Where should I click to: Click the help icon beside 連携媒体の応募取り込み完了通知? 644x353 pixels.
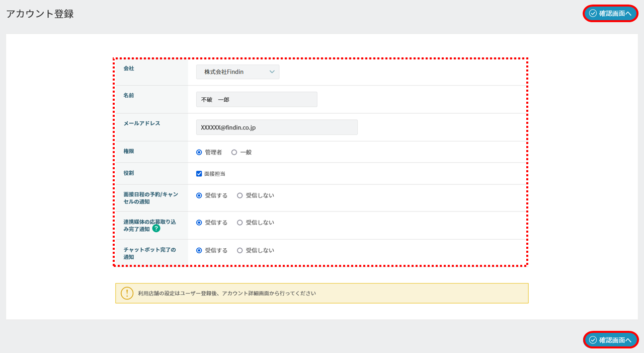click(x=156, y=229)
